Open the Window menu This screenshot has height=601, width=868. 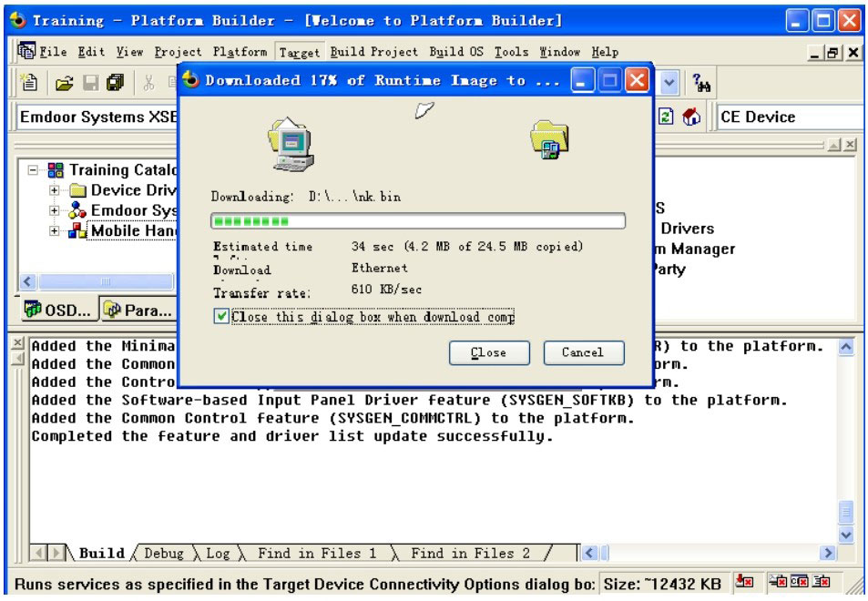pyautogui.click(x=559, y=52)
